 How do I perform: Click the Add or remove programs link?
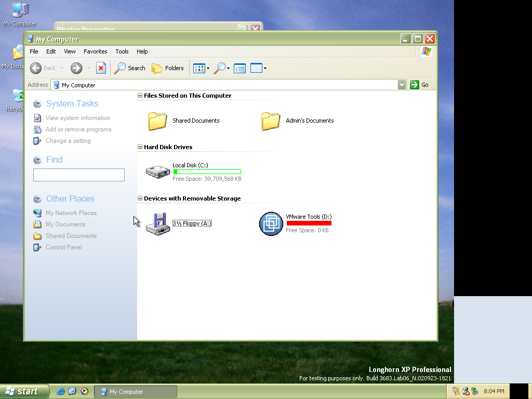[78, 129]
